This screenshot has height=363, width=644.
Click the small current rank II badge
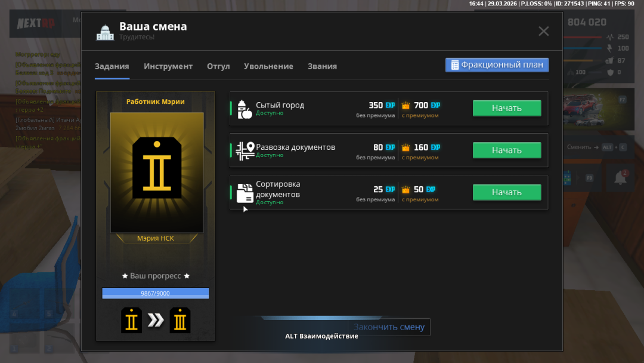(x=132, y=321)
